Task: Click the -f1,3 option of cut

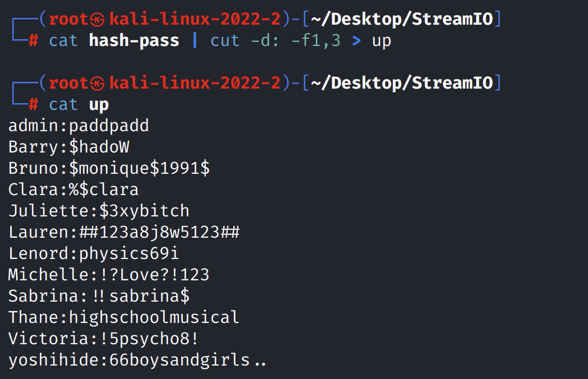Action: click(x=315, y=40)
